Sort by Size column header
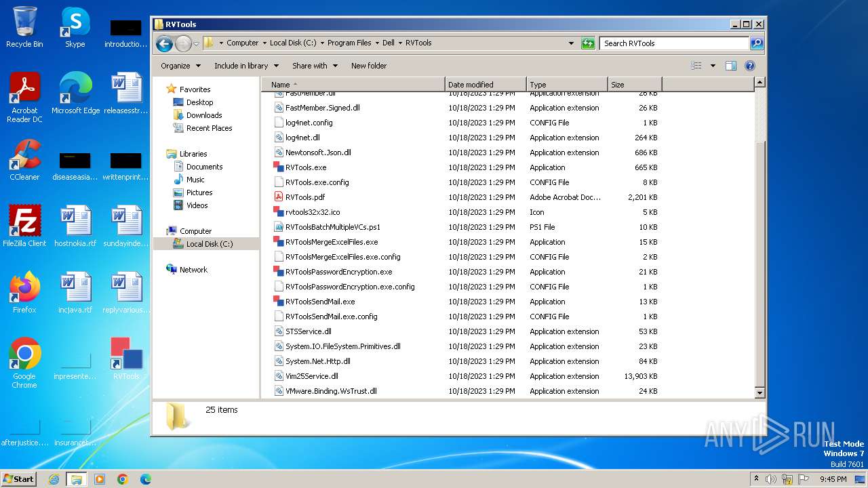The width and height of the screenshot is (868, 488). pyautogui.click(x=635, y=85)
